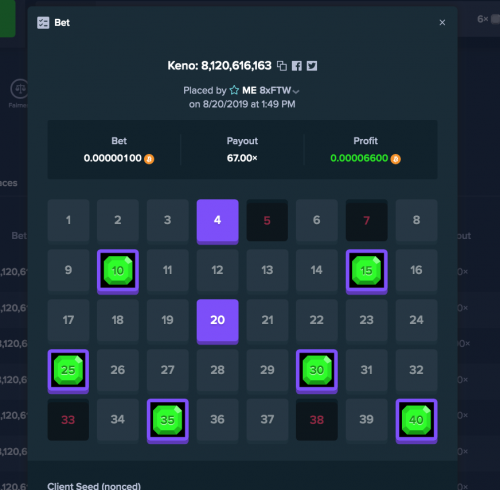Select number 32 on the board
Screen dimensions: 500x490
[x=416, y=370]
